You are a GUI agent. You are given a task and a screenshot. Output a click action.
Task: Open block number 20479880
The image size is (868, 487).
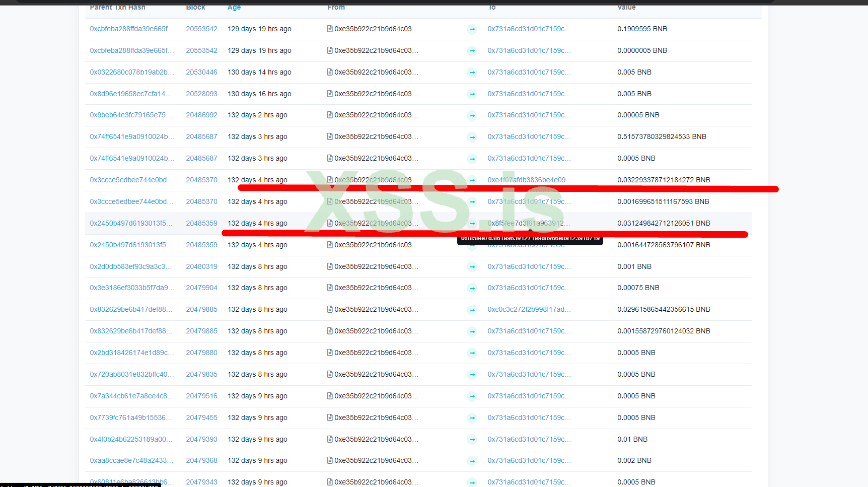(202, 353)
